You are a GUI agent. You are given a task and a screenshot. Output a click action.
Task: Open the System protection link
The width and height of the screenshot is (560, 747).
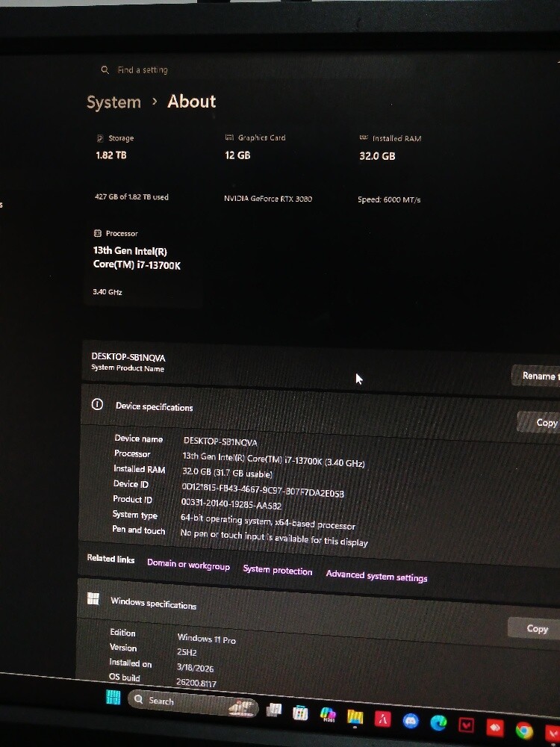tap(277, 570)
